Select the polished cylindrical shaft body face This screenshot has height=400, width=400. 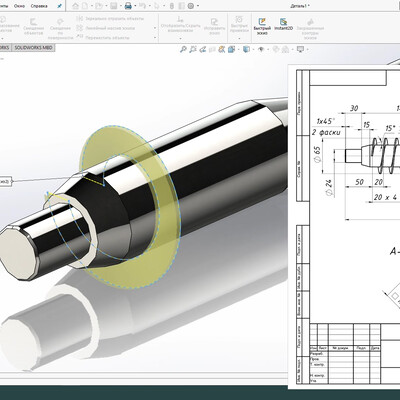click(213, 160)
